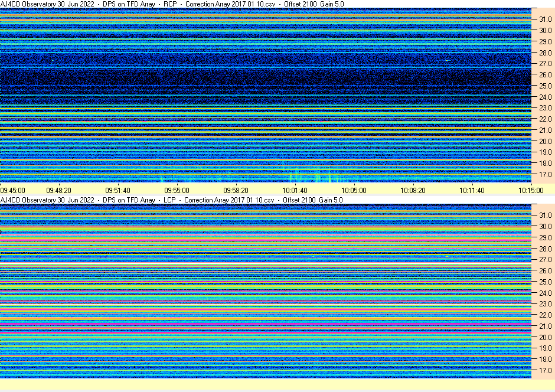555x392 pixels.
Task: Click the 10:15:00 time axis label
Action: pyautogui.click(x=530, y=191)
